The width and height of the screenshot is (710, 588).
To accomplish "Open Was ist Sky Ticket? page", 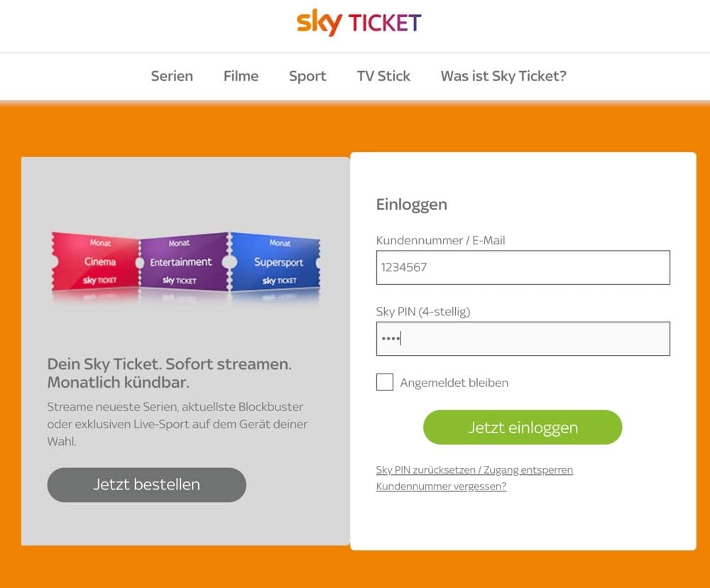I will click(x=503, y=76).
